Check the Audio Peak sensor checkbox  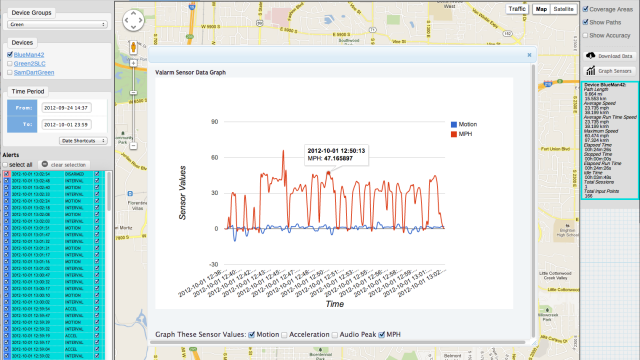[335, 335]
